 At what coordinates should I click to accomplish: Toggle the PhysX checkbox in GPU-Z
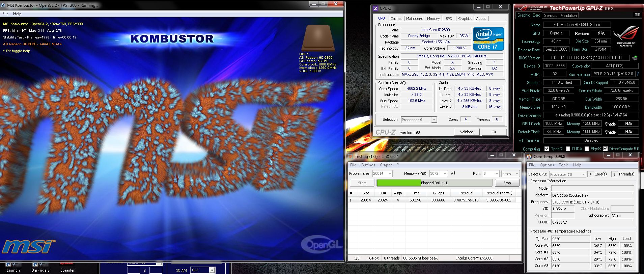click(x=587, y=149)
